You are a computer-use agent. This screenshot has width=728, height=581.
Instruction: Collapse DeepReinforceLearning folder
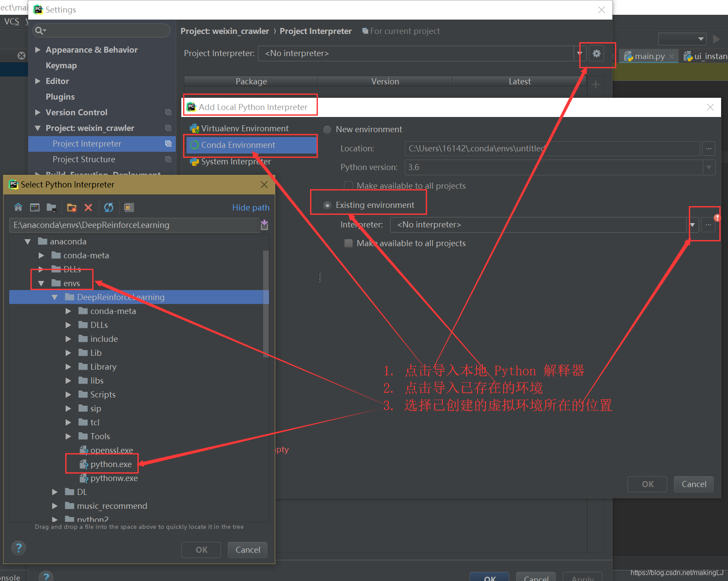click(55, 297)
